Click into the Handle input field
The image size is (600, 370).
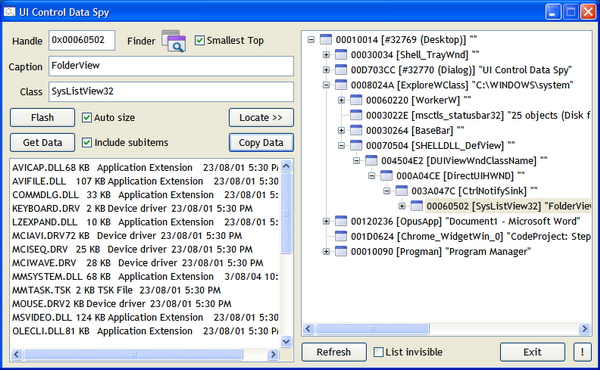[x=82, y=40]
